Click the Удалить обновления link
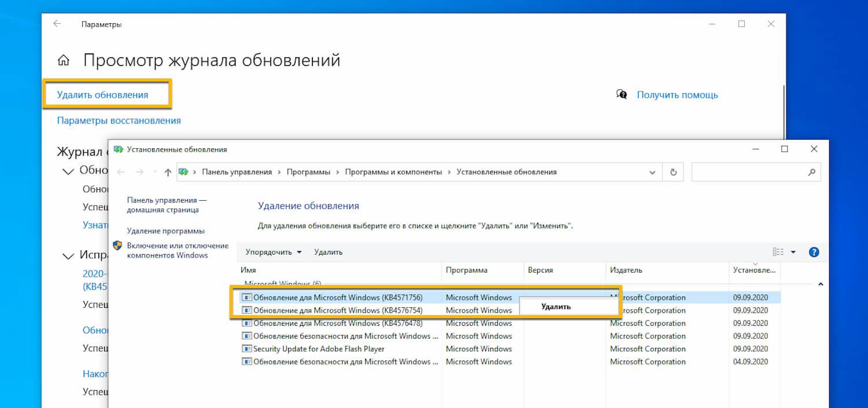 [x=102, y=95]
